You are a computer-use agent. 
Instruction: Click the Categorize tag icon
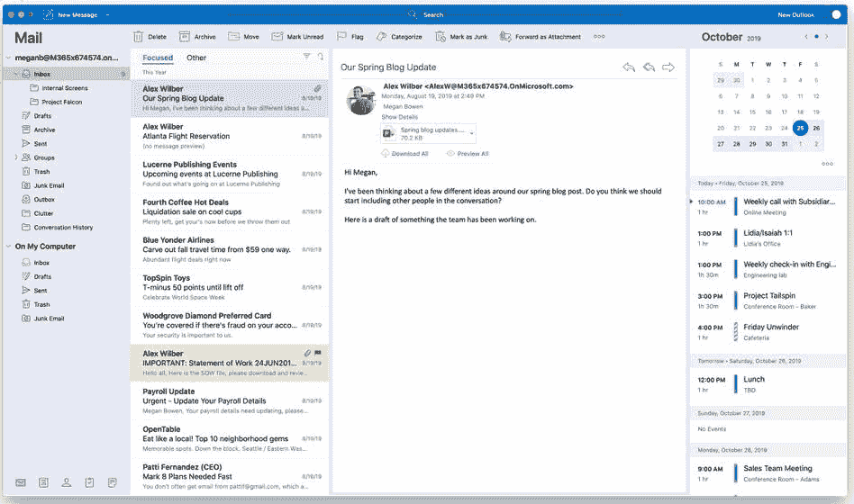coord(381,37)
